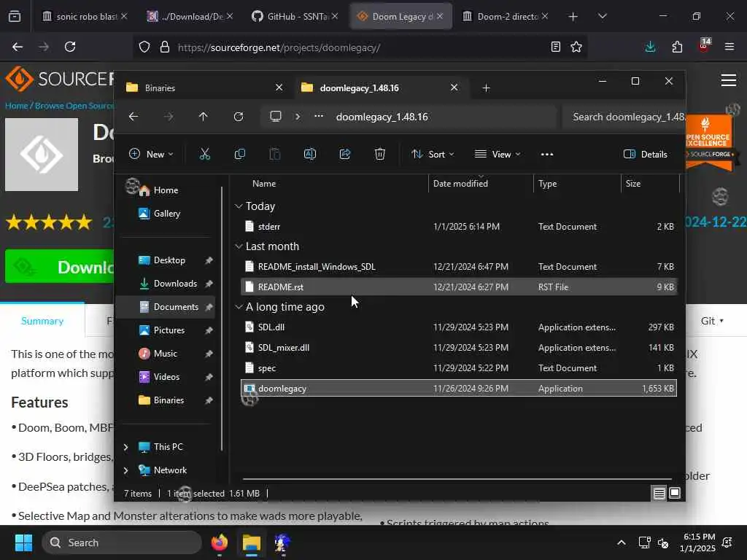This screenshot has height=560, width=747.
Task: Select the SDL_mixer.dll file
Action: pyautogui.click(x=458, y=348)
